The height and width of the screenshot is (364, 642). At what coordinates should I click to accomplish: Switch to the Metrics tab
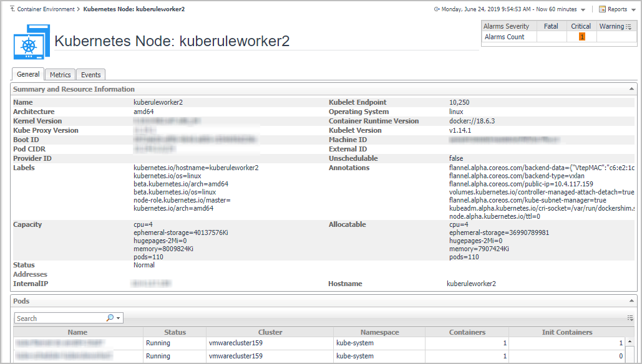point(61,75)
